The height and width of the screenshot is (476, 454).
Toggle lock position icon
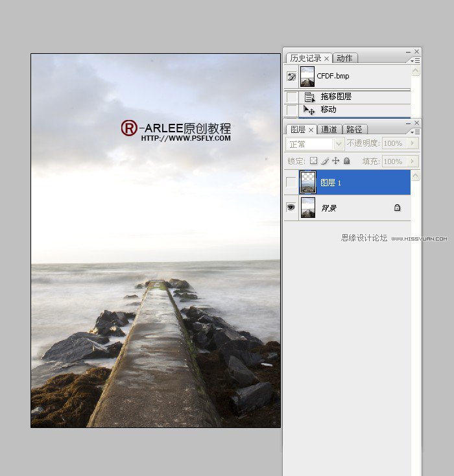click(335, 161)
